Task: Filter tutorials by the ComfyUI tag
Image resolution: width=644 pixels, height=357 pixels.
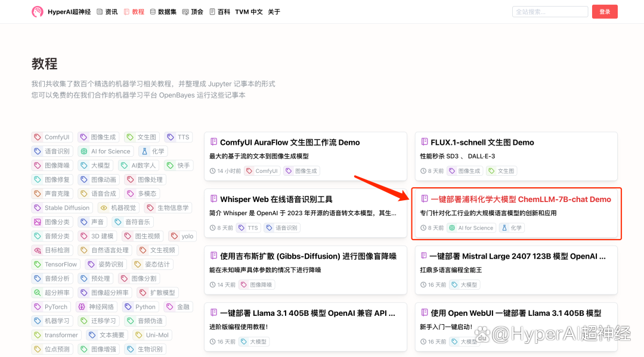Action: pyautogui.click(x=52, y=137)
